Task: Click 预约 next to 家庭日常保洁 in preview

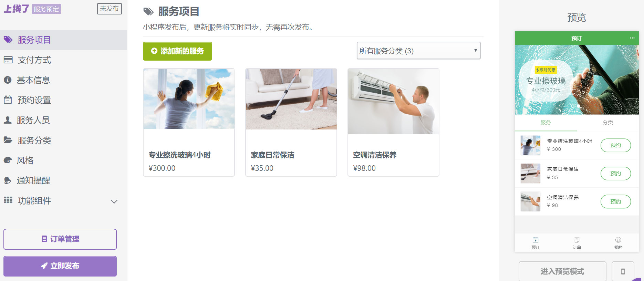Action: click(x=615, y=174)
